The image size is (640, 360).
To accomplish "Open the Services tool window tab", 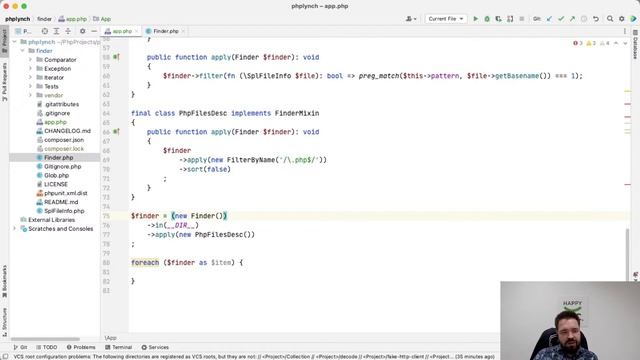I will pos(155,347).
